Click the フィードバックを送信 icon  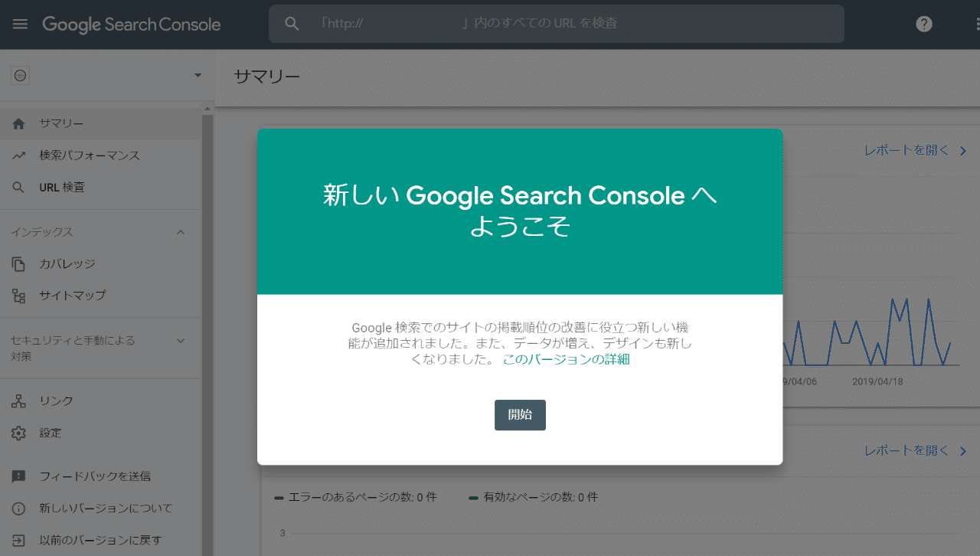(x=18, y=476)
